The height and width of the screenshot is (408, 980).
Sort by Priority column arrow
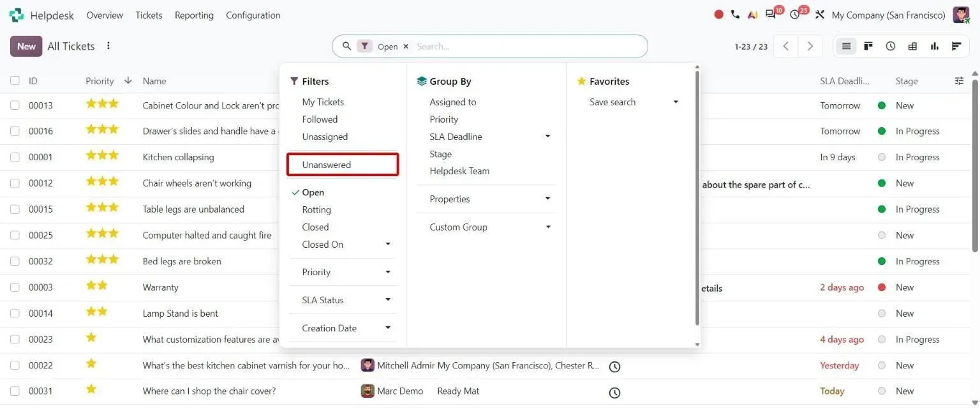click(x=128, y=80)
